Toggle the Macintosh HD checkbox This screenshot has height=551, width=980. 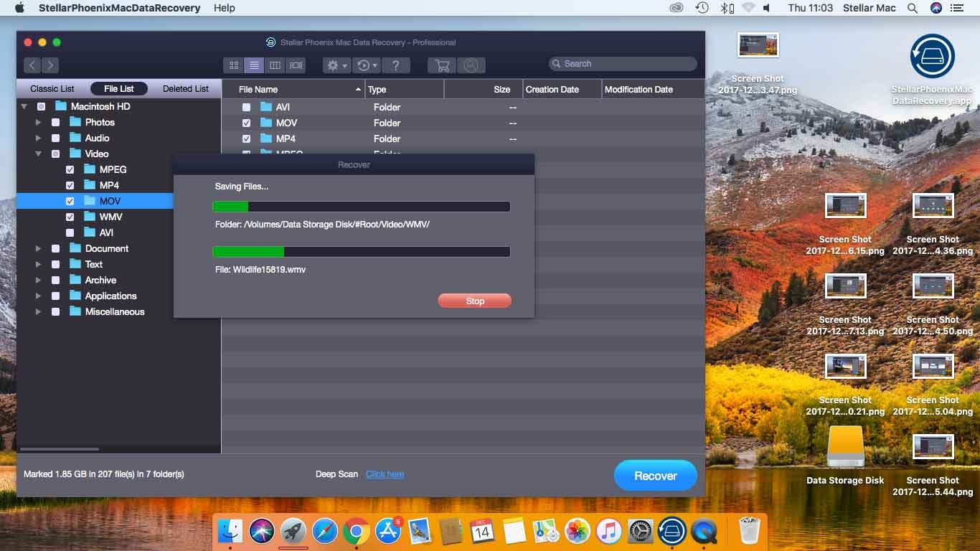pos(41,106)
